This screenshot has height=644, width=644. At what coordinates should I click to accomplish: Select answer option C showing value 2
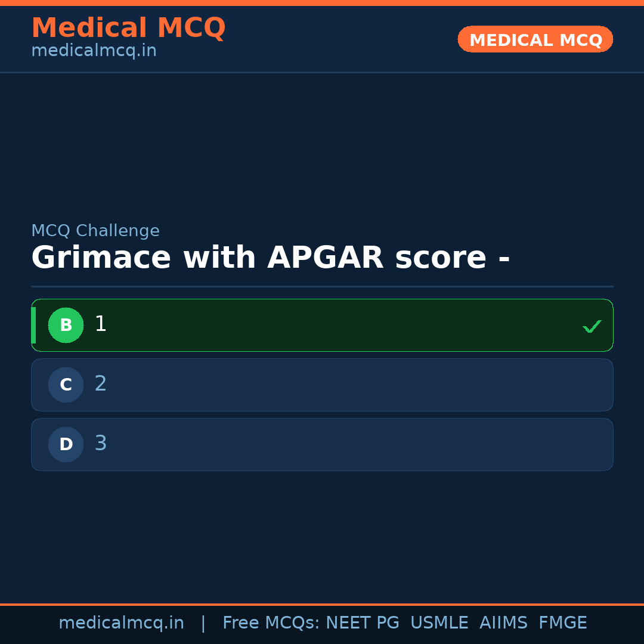click(x=322, y=385)
